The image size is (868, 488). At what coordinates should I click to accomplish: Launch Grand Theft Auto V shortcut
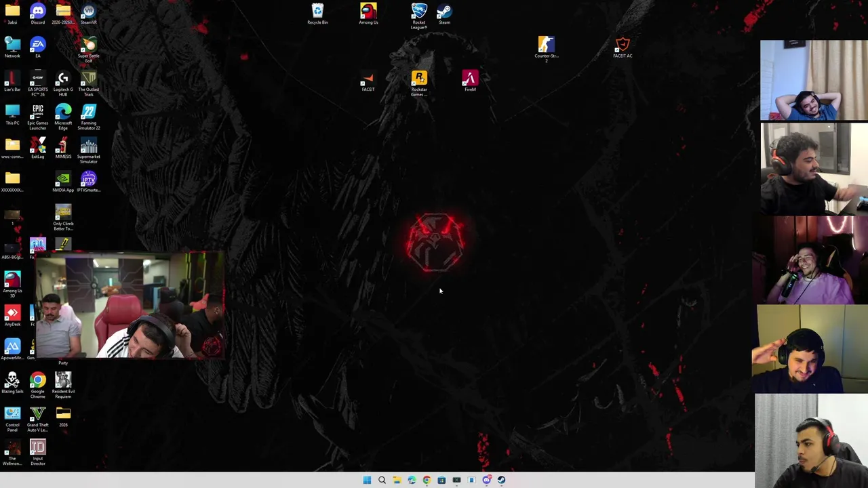tap(38, 418)
